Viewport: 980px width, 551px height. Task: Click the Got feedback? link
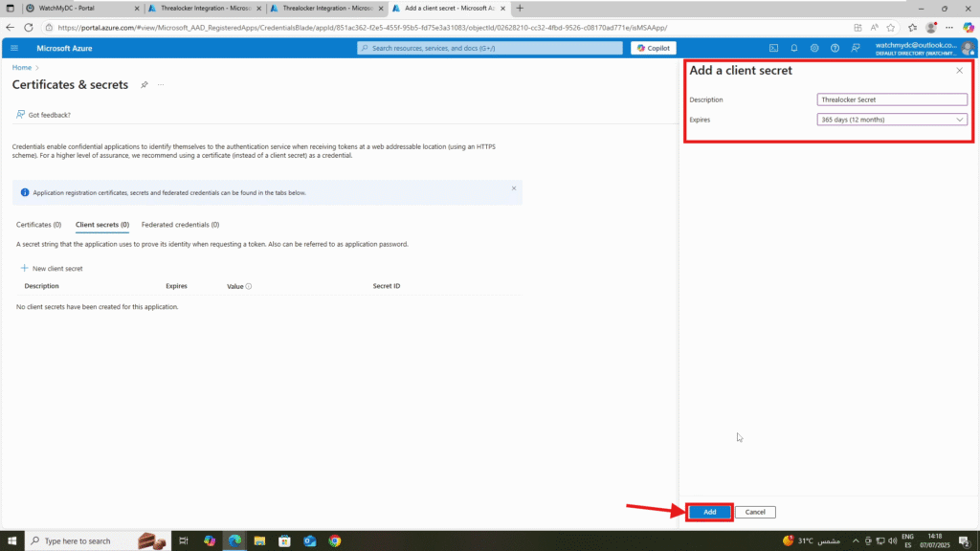[43, 115]
